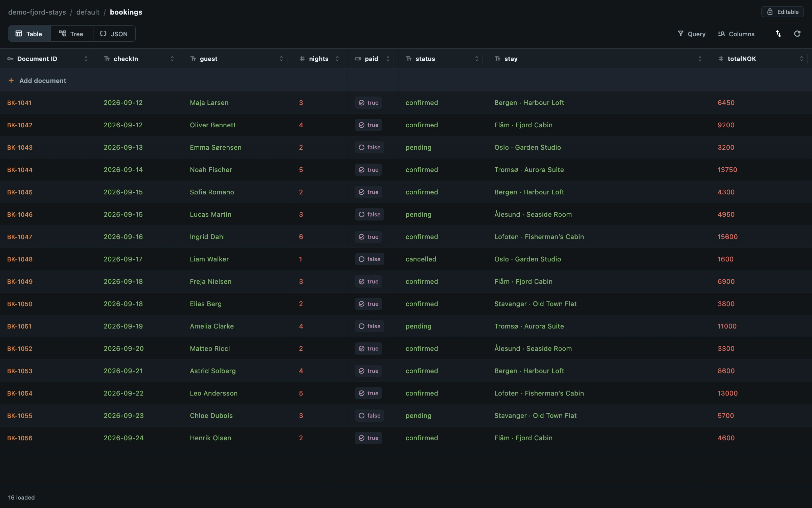
Task: Click the refresh icon in toolbar
Action: pos(797,34)
